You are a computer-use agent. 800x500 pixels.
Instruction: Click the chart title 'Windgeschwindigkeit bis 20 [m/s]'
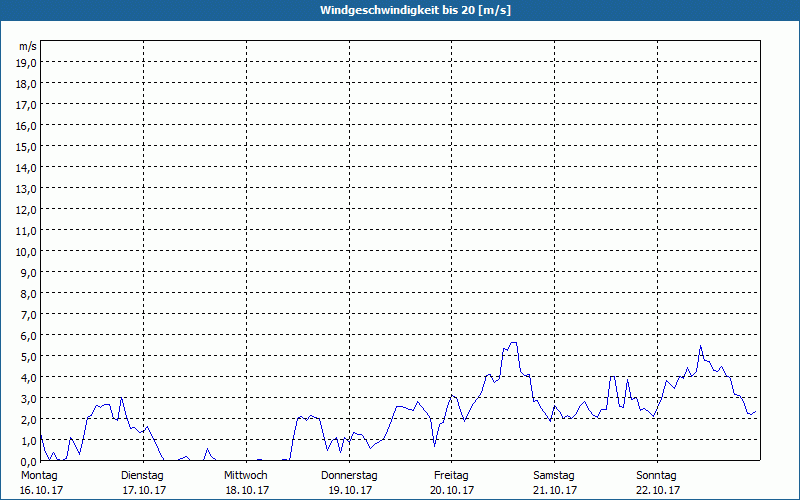coord(415,10)
